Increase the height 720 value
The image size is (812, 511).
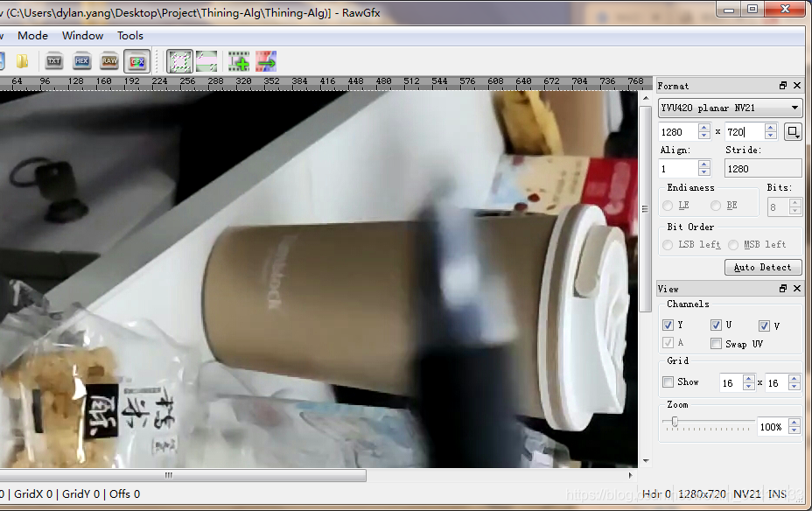pos(771,128)
